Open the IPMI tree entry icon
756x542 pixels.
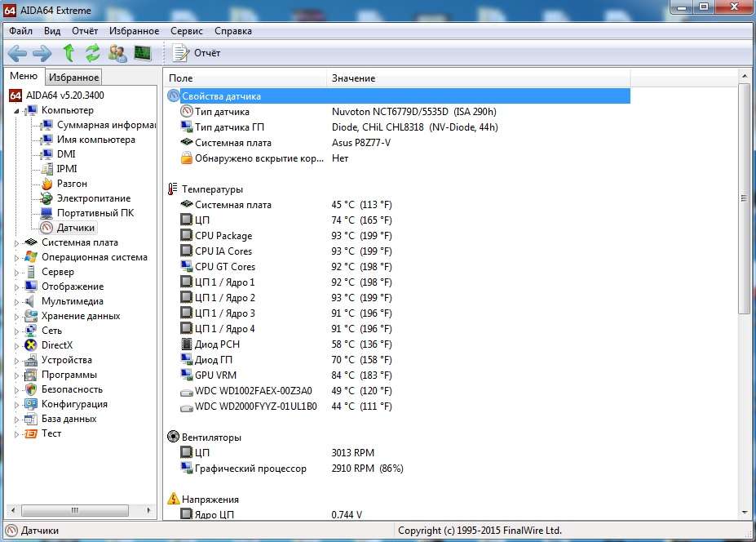click(x=46, y=169)
